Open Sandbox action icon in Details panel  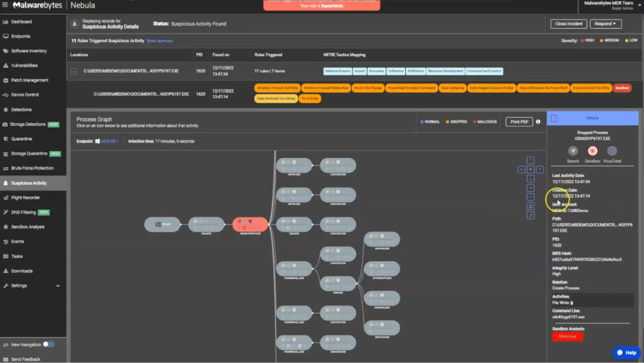tap(592, 151)
